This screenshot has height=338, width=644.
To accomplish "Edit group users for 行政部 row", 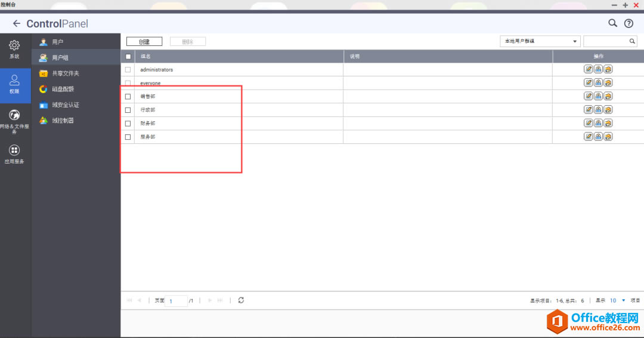I will pos(598,109).
